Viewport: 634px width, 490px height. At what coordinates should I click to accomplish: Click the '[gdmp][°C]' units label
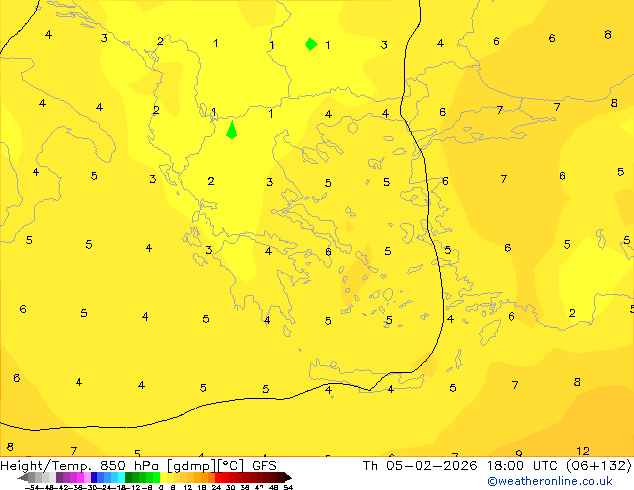tap(207, 466)
